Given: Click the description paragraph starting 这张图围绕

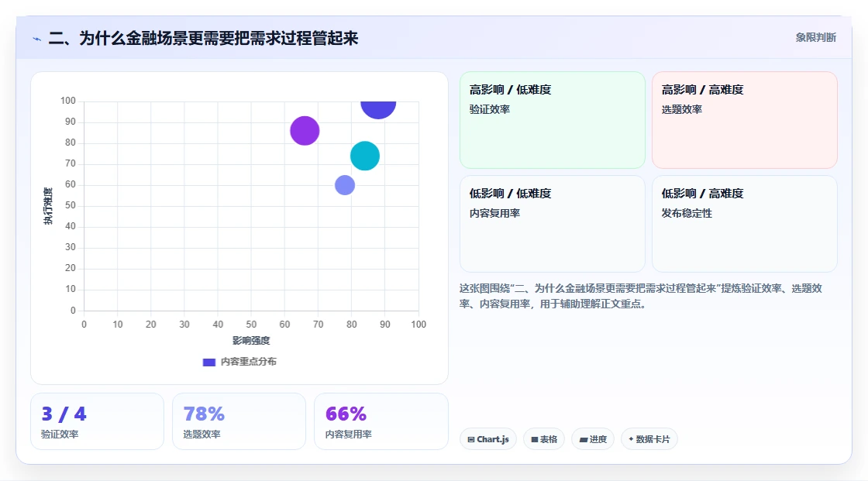Looking at the screenshot, I should 640,296.
